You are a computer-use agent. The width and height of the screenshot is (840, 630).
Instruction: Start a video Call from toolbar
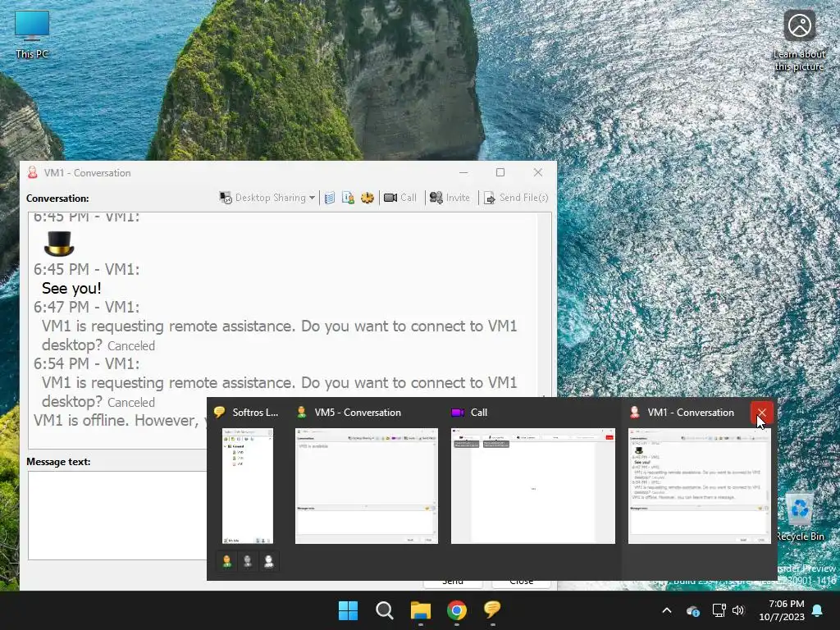(400, 198)
